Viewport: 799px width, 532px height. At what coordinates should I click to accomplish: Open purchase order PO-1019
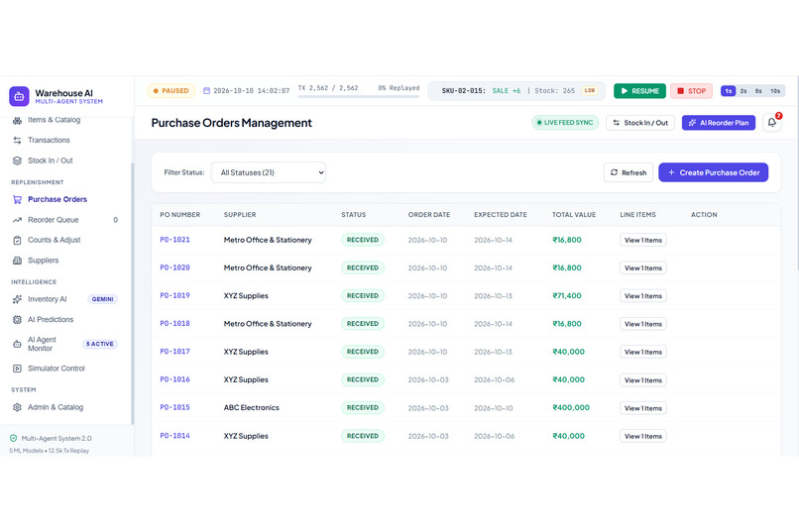[174, 296]
